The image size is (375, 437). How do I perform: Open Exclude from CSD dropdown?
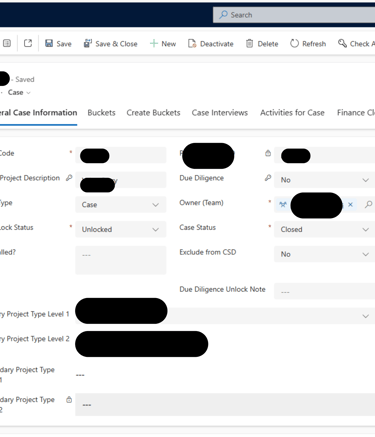click(324, 254)
